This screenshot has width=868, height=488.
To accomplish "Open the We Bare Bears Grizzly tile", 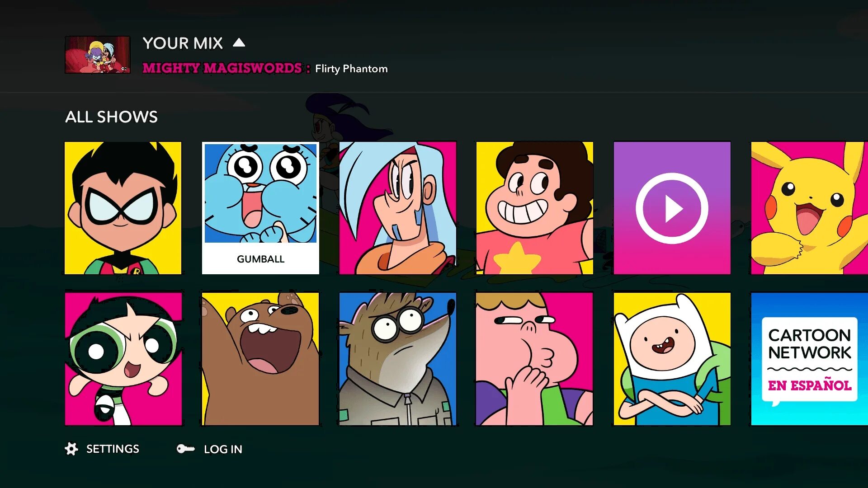I will (260, 359).
